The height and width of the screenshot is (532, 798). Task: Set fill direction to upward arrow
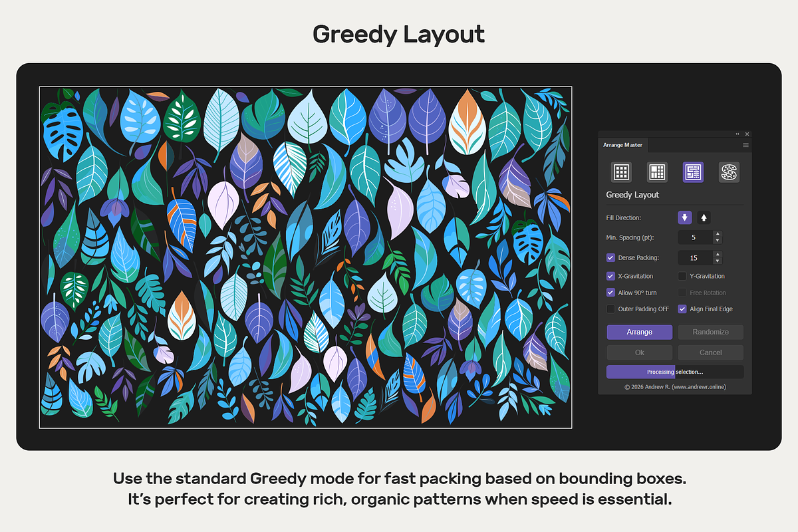point(704,217)
